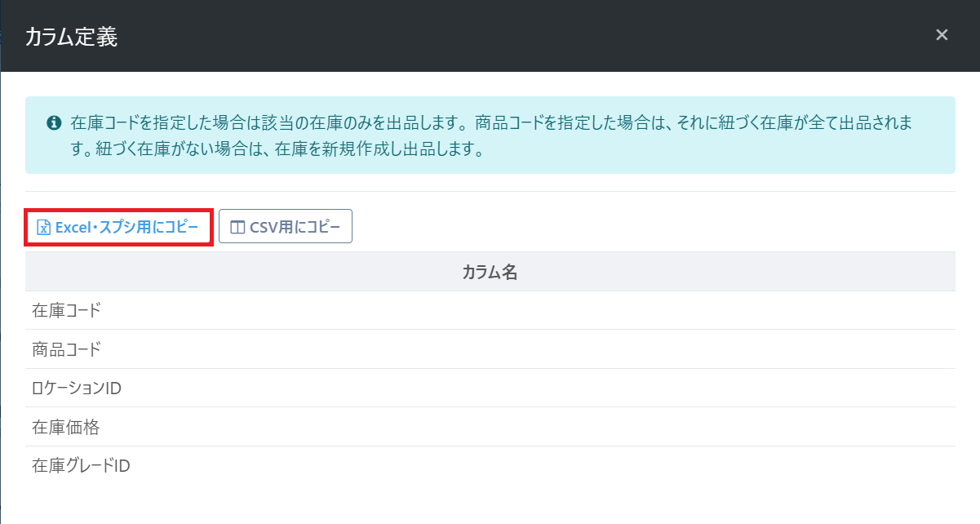Click the info circle icon in the notice
Viewport: 980px width, 524px height.
click(x=54, y=123)
